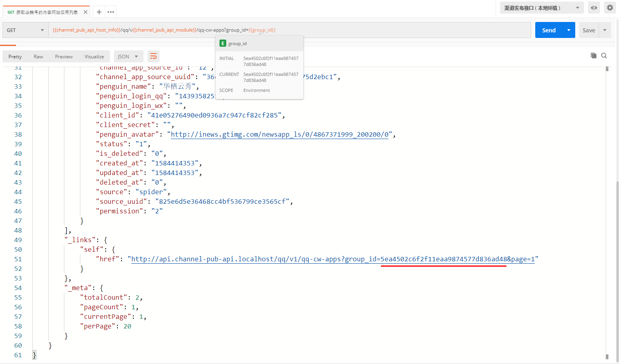Change the JSON response format dropdown
This screenshot has height=364, width=620.
point(128,56)
